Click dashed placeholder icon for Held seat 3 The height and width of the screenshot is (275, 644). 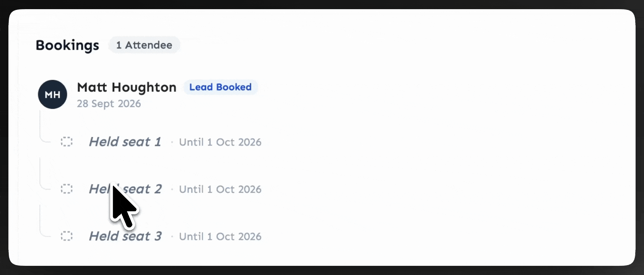(67, 236)
